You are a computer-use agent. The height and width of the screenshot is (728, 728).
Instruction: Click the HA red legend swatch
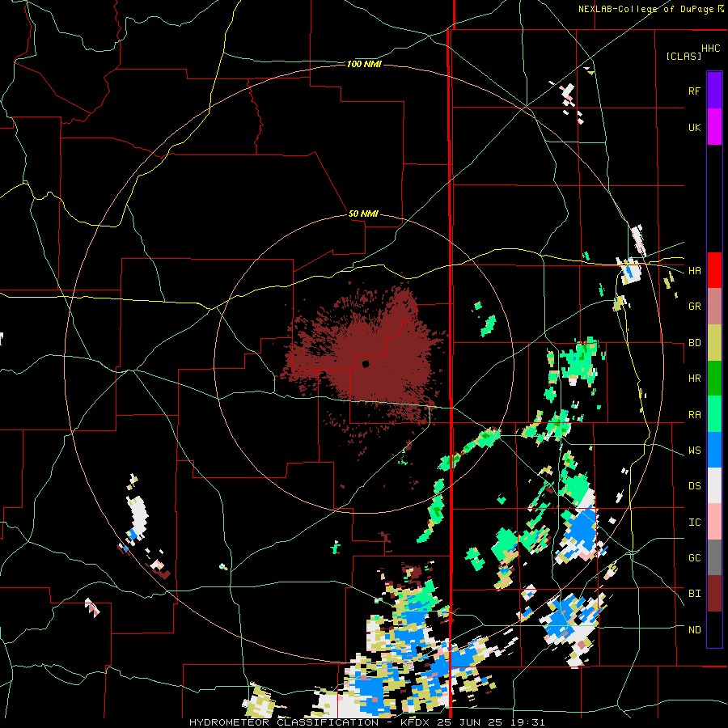pos(714,270)
